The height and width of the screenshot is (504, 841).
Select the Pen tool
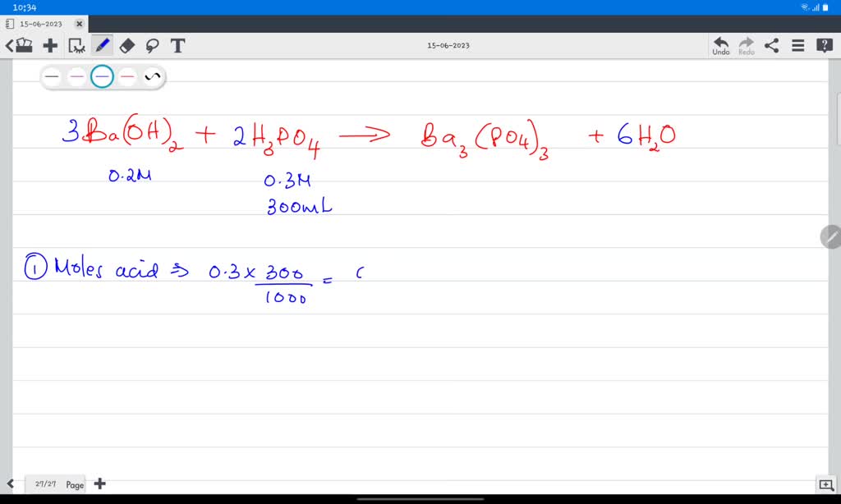(102, 45)
